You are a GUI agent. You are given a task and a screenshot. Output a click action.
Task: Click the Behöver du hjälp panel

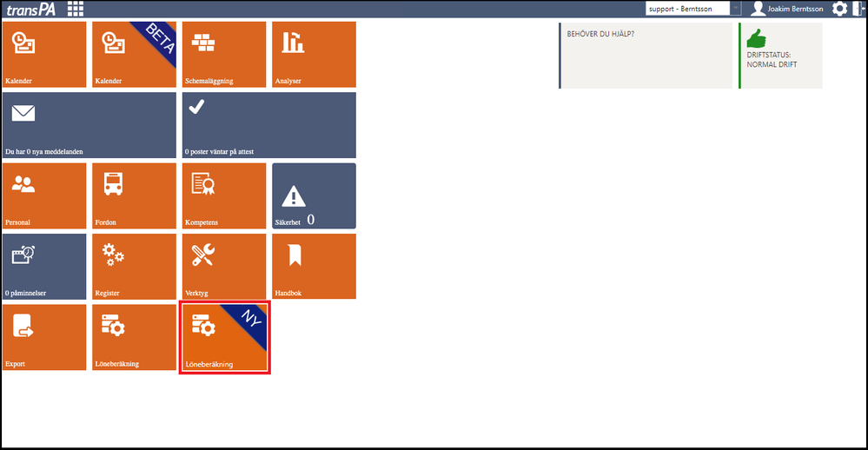[646, 56]
